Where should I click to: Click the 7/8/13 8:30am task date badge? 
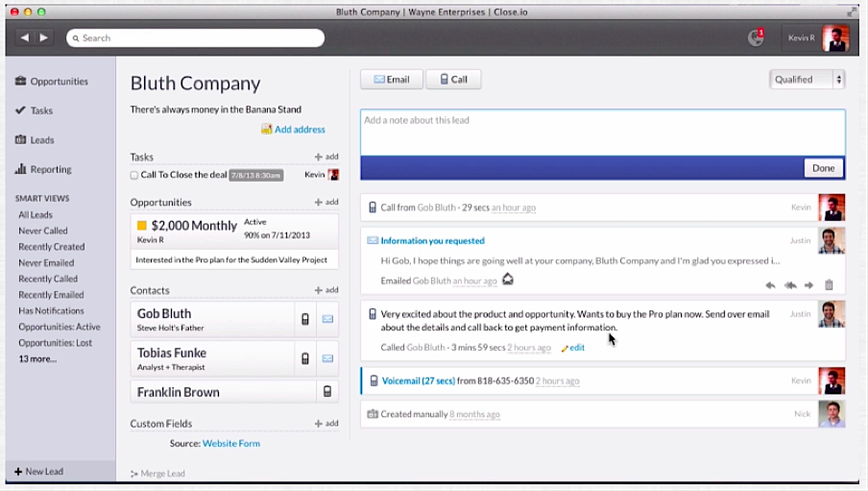point(255,175)
